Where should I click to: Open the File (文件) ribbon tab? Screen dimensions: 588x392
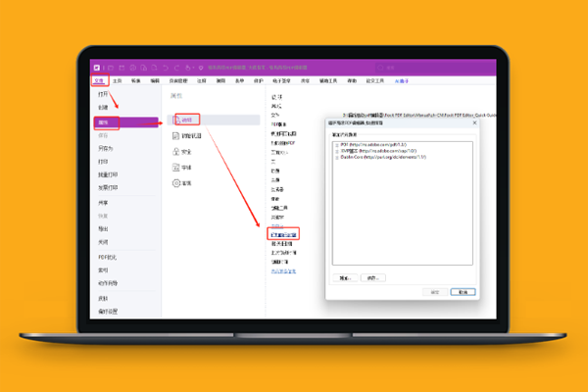click(99, 80)
